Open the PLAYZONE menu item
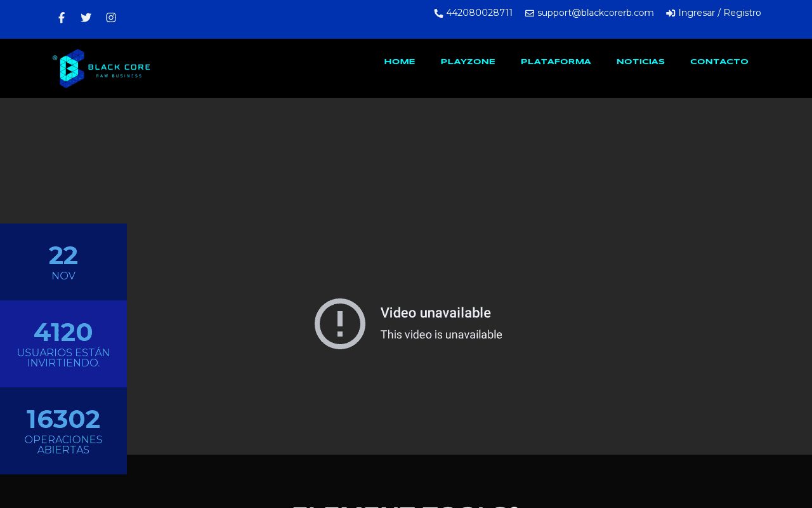This screenshot has height=508, width=812. [x=468, y=62]
